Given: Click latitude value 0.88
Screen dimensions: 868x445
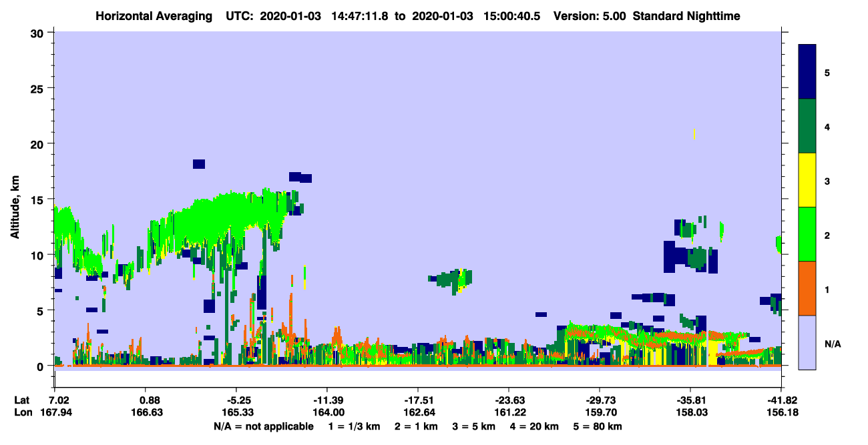Looking at the screenshot, I should [x=150, y=400].
